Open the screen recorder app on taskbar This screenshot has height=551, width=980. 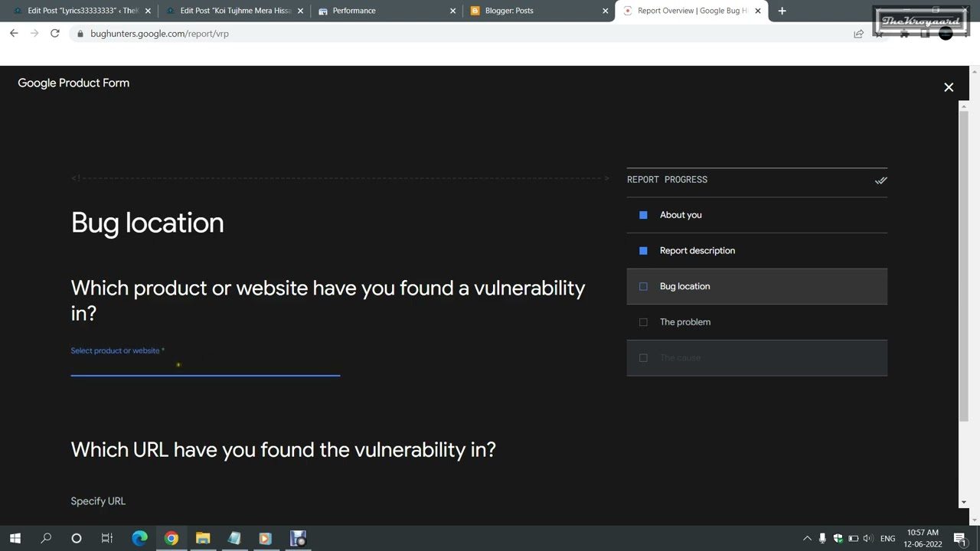tap(298, 539)
